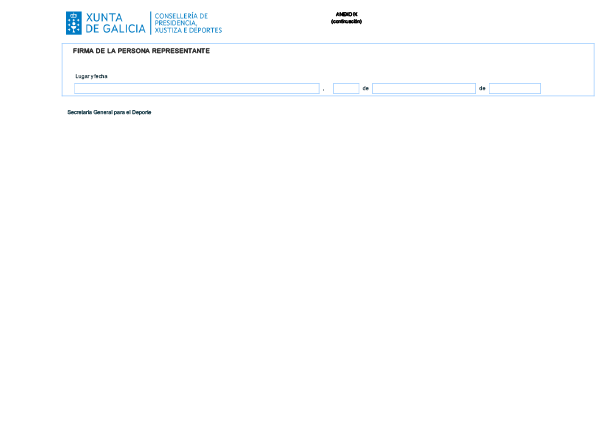The image size is (615, 439).
Task: Click the 'Lugar y fecha' label
Action: [x=91, y=76]
